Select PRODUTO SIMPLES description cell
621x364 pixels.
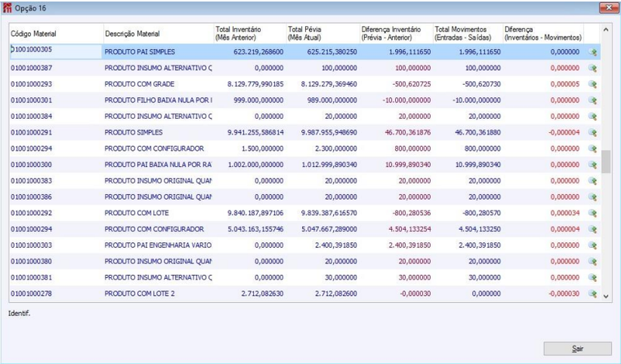[x=158, y=133]
